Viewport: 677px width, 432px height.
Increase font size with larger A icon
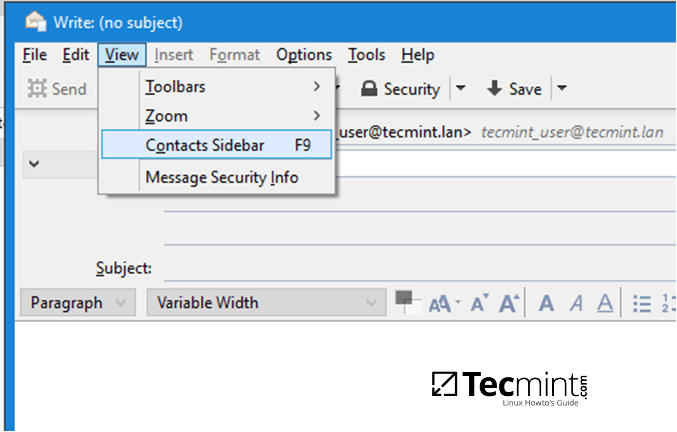pos(510,303)
